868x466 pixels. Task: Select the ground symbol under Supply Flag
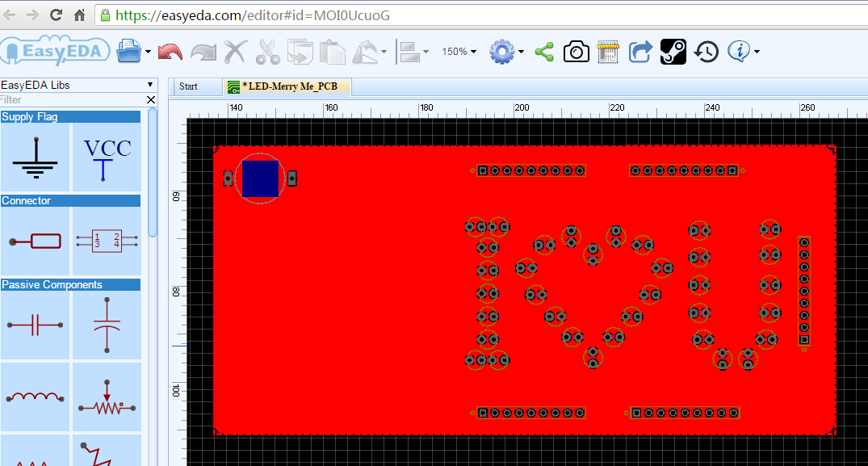[x=36, y=157]
